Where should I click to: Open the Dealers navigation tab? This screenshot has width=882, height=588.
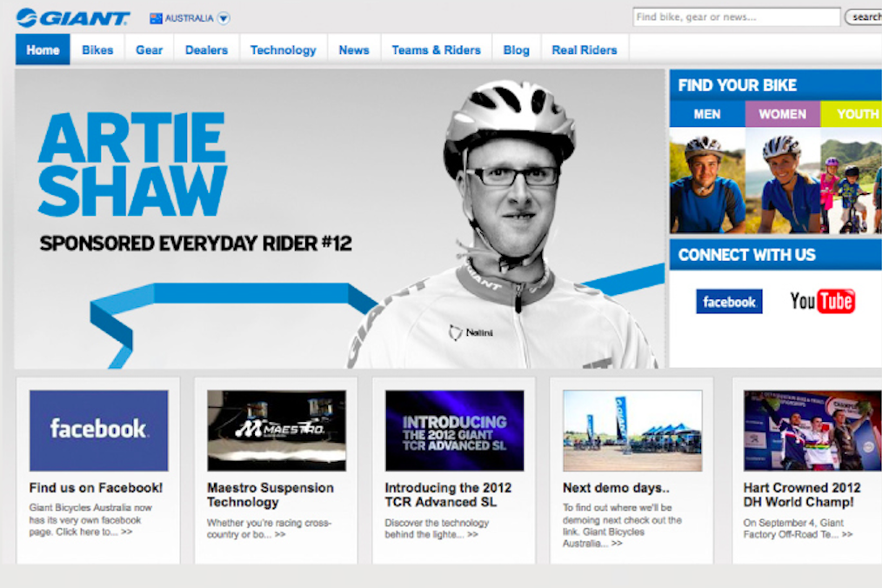click(x=206, y=50)
